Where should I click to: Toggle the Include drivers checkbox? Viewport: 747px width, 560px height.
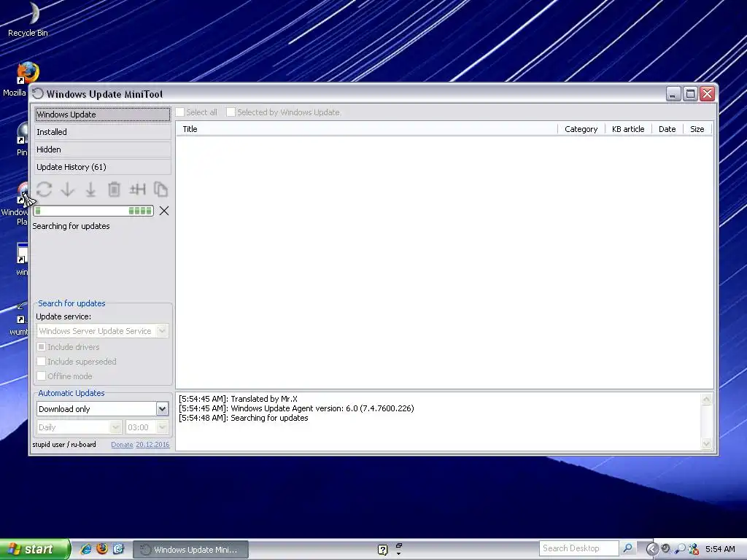pyautogui.click(x=42, y=347)
